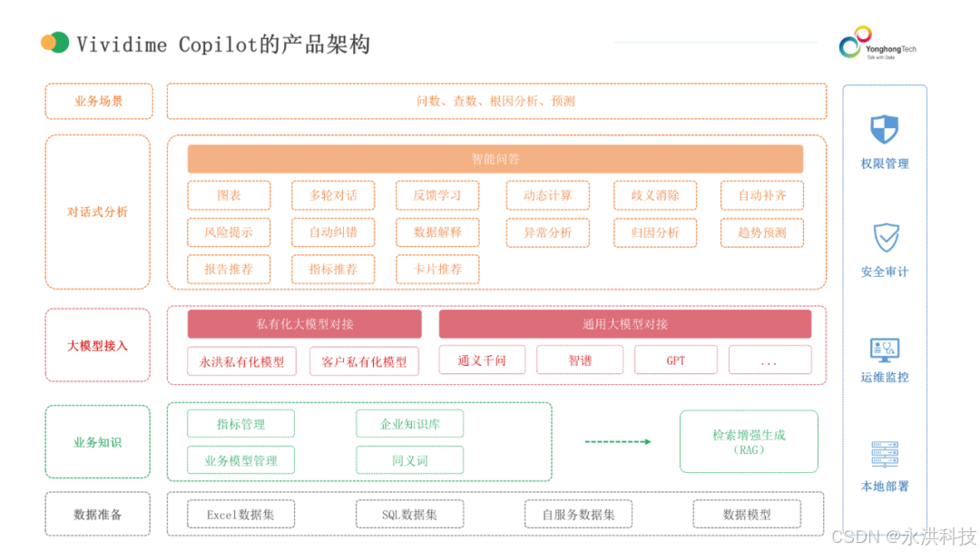Click the 智谱 box

pyautogui.click(x=580, y=360)
